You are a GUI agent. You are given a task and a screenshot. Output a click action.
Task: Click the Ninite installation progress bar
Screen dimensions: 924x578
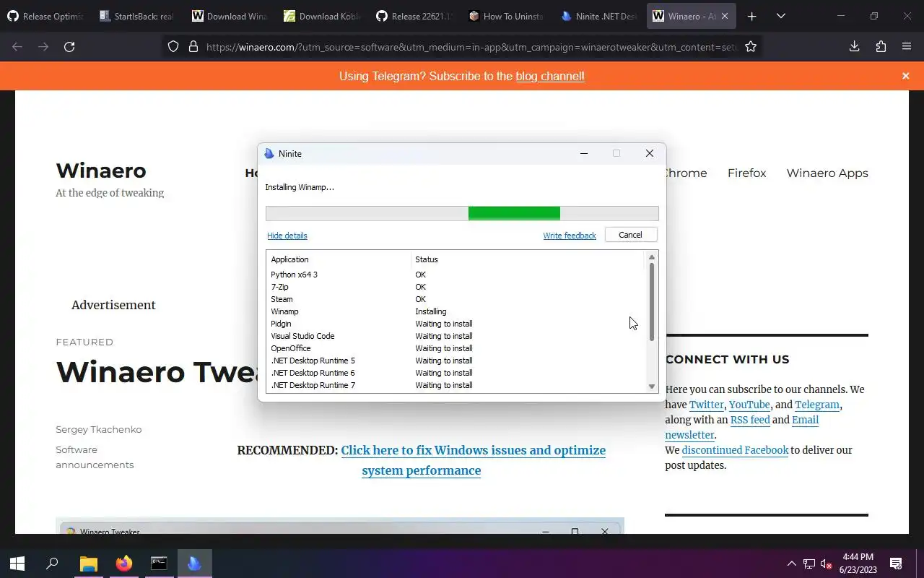[x=462, y=213]
